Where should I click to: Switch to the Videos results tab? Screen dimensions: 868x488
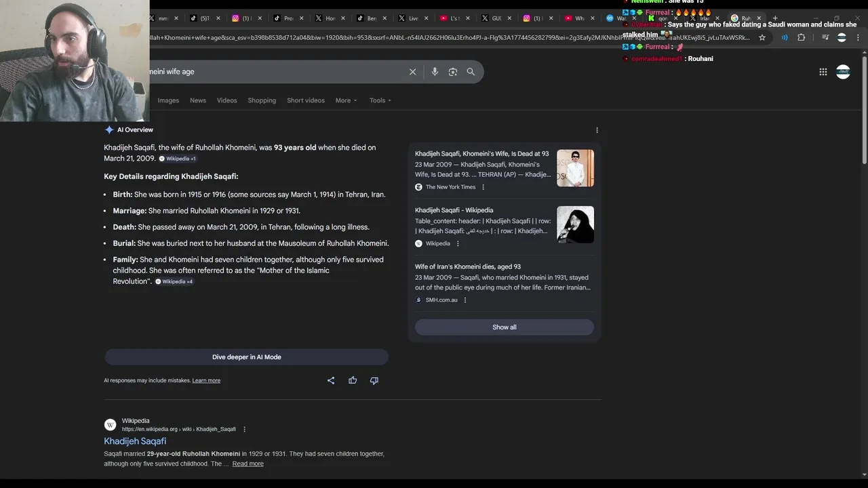227,100
